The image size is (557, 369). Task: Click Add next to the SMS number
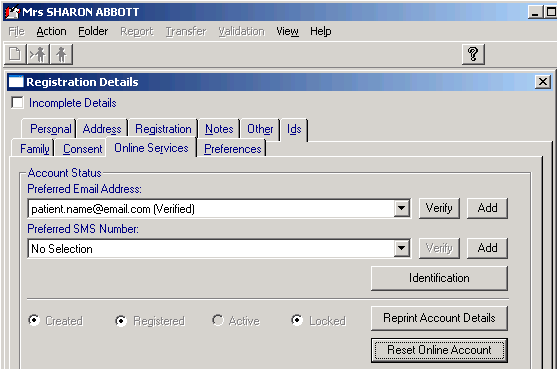(x=487, y=248)
